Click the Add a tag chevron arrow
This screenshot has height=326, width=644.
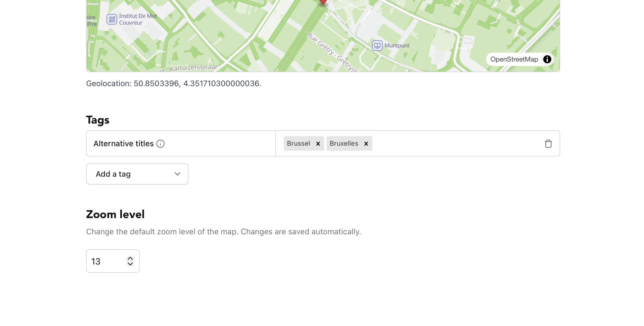tap(177, 174)
